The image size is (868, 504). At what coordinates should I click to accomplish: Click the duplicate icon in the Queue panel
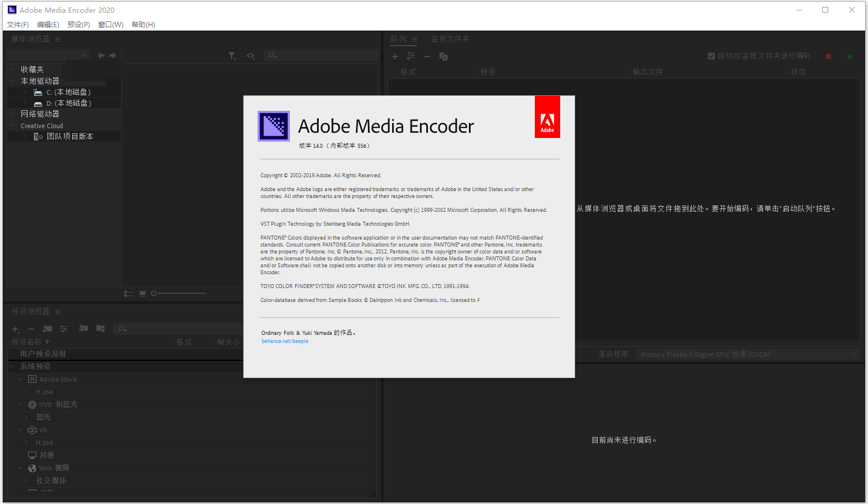pos(443,56)
